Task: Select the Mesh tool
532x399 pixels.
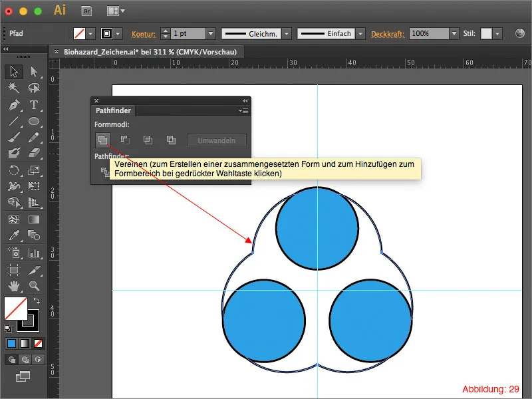Action: coord(14,219)
